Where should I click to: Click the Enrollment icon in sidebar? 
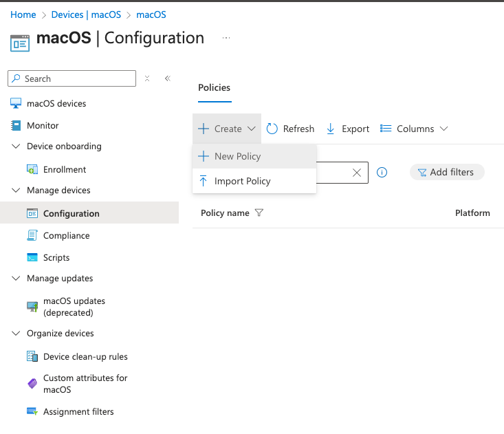(x=32, y=170)
